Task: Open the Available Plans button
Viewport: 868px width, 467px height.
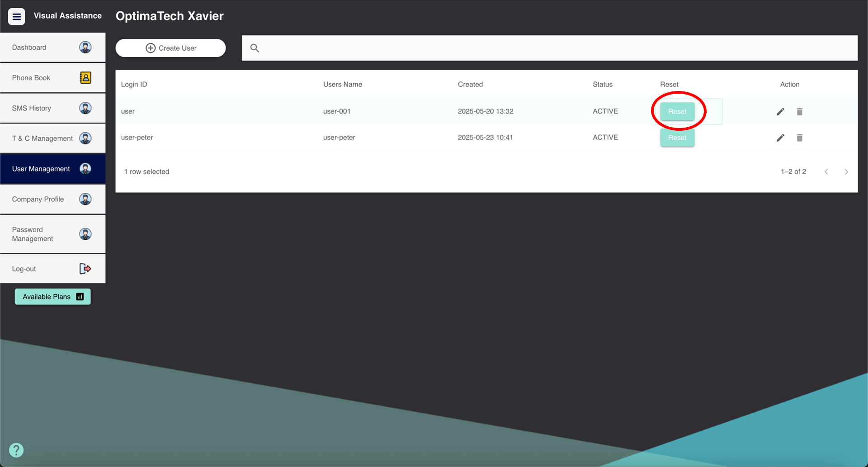Action: 52,296
